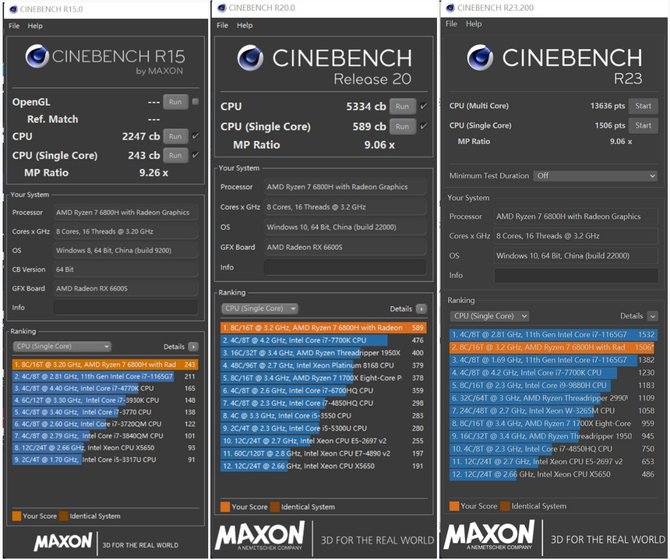Image resolution: width=670 pixels, height=560 pixels.
Task: Click the Cinebench R20 title bar icon
Action: point(221,8)
